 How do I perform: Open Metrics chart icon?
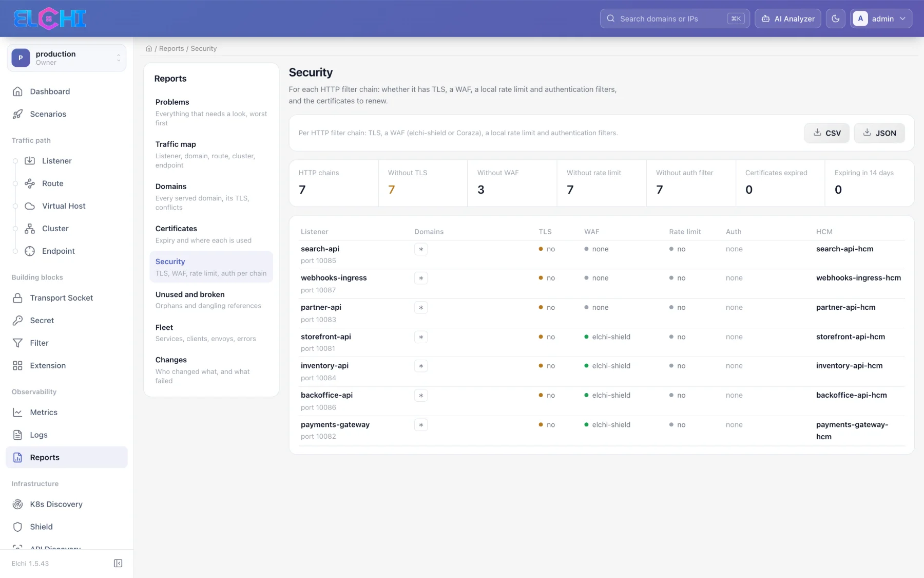[17, 413]
